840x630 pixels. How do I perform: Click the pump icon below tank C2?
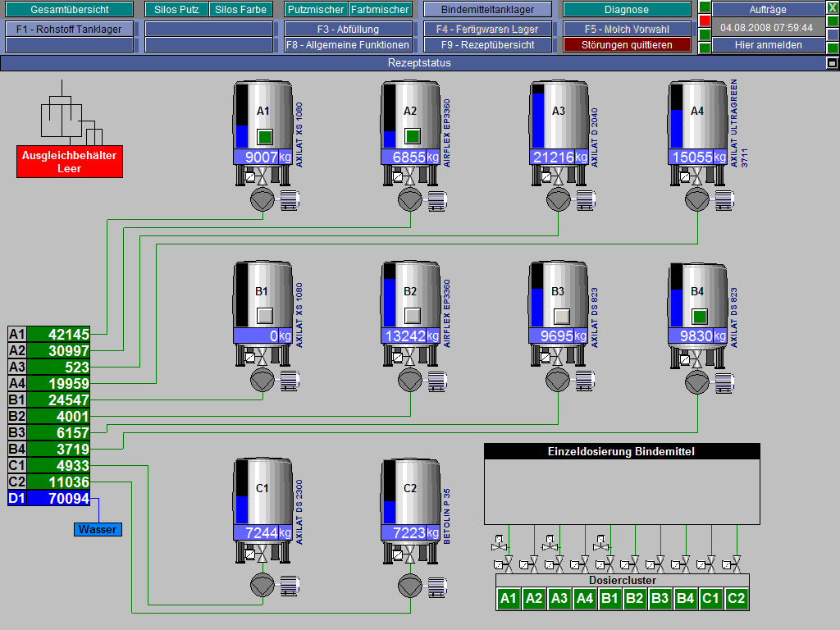point(410,585)
